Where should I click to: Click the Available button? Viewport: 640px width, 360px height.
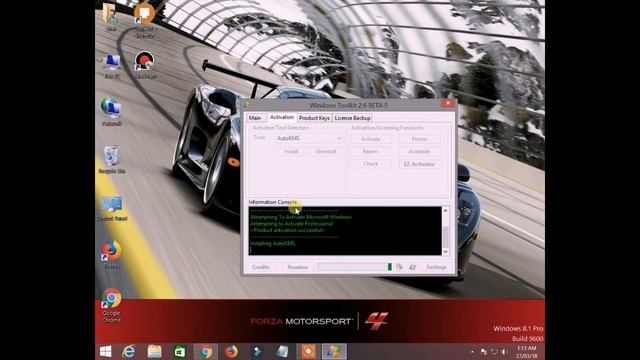(419, 151)
